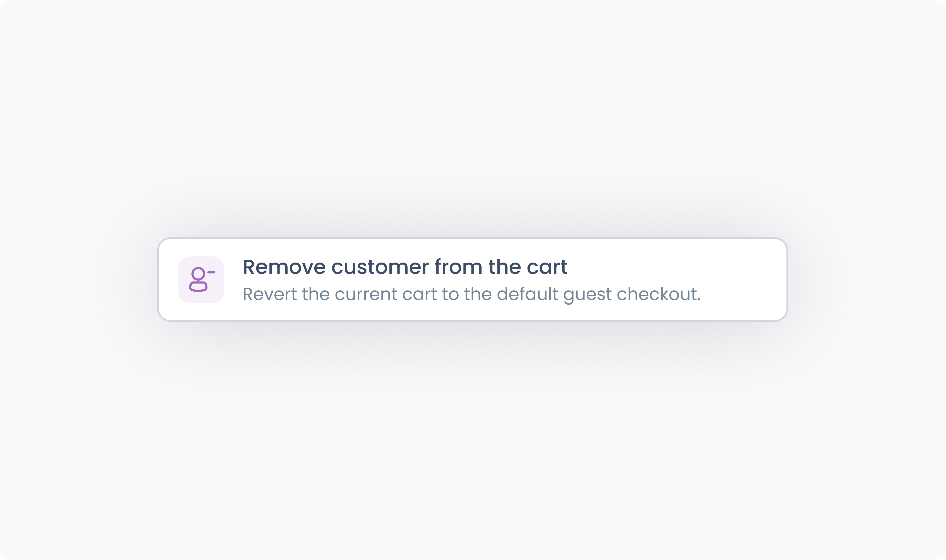Viewport: 946px width, 560px height.
Task: Choose the user removal icon left of title
Action: coord(201,279)
